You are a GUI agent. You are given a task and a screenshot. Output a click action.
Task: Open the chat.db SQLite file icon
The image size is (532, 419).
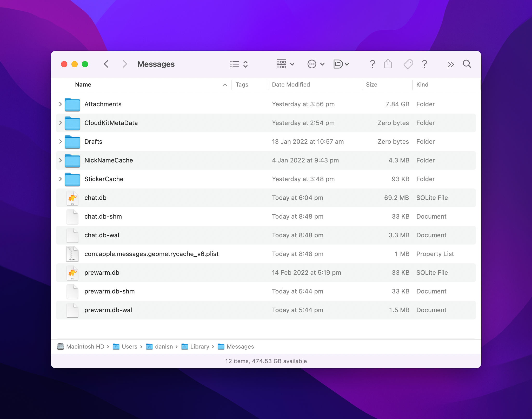click(72, 198)
